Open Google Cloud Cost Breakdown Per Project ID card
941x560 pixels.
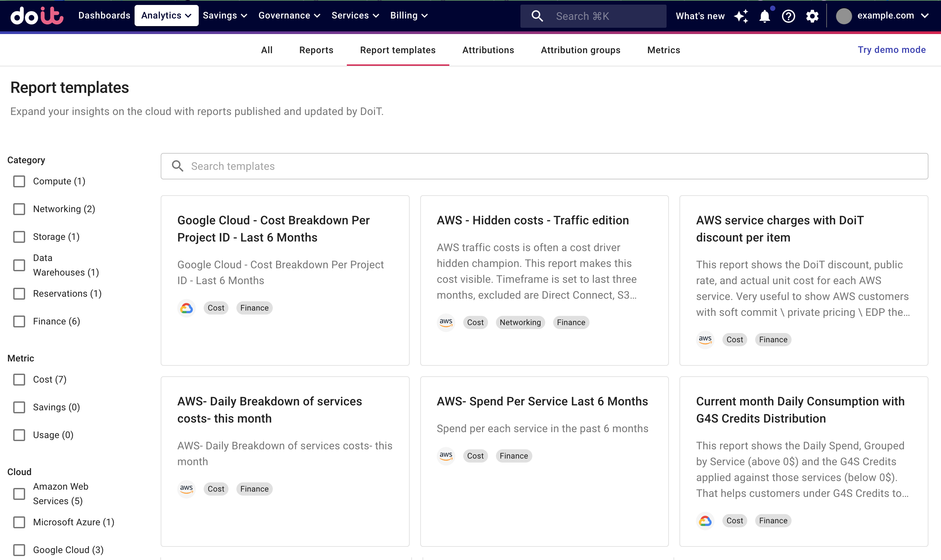pyautogui.click(x=285, y=280)
